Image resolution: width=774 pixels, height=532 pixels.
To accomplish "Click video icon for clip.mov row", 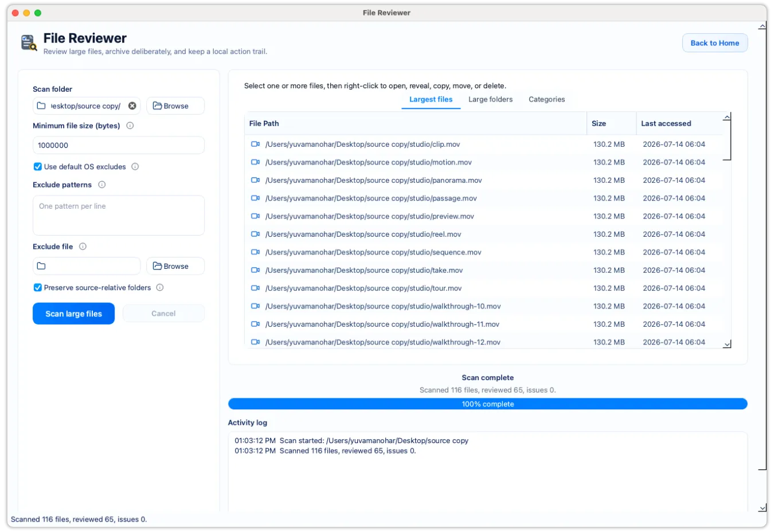I will [256, 144].
